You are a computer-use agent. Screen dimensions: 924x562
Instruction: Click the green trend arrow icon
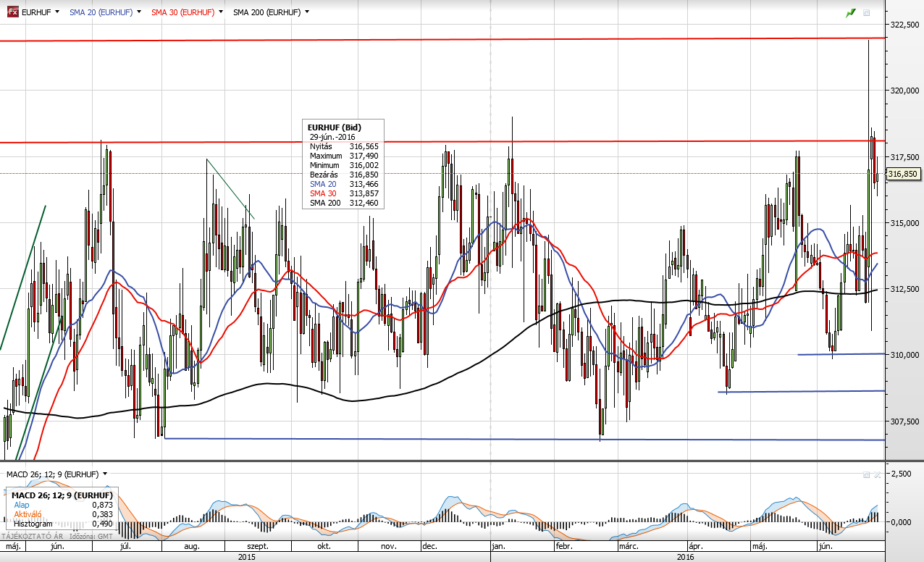coord(851,13)
